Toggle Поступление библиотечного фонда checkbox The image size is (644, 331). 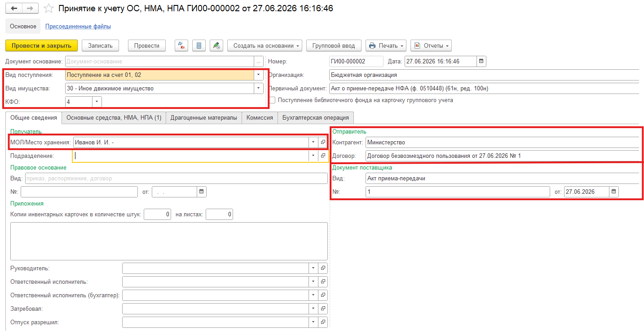[272, 100]
